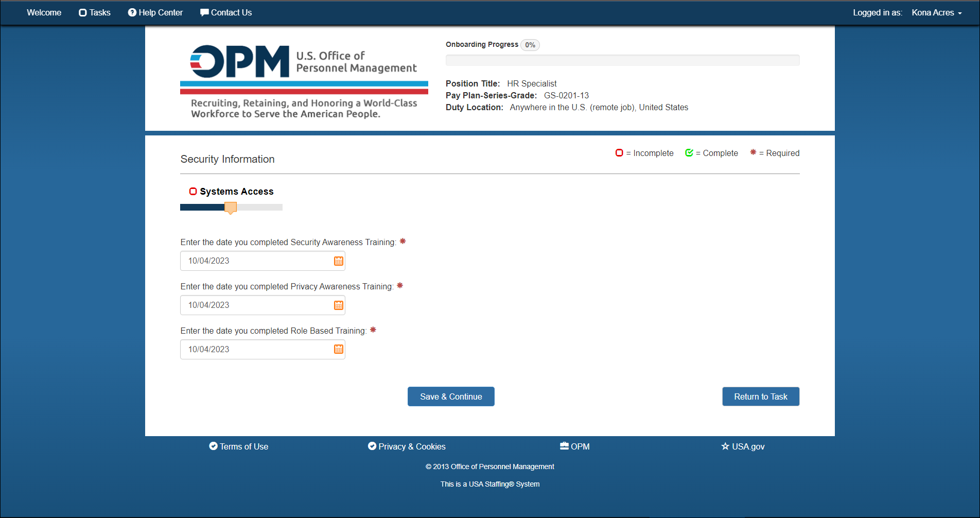Click the Security Information heading

point(227,159)
